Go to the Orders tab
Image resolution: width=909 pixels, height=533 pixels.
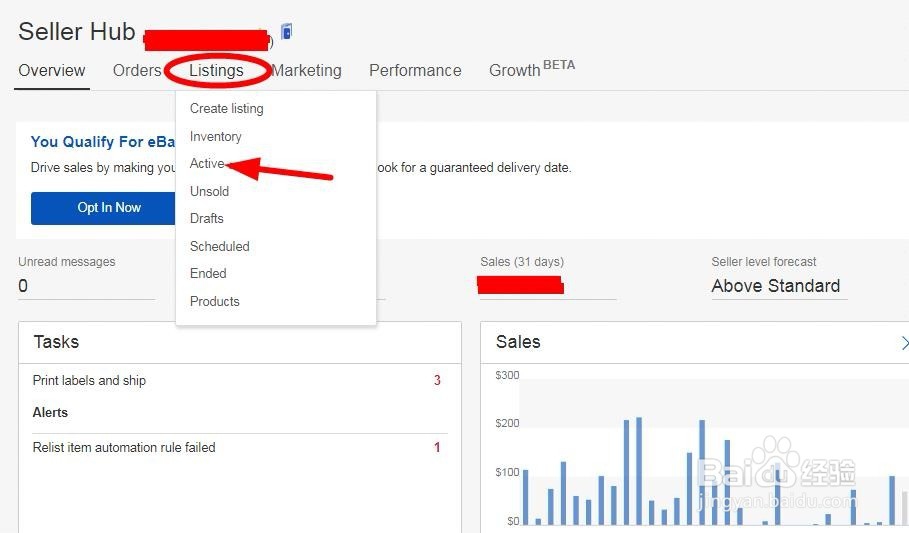pos(137,71)
